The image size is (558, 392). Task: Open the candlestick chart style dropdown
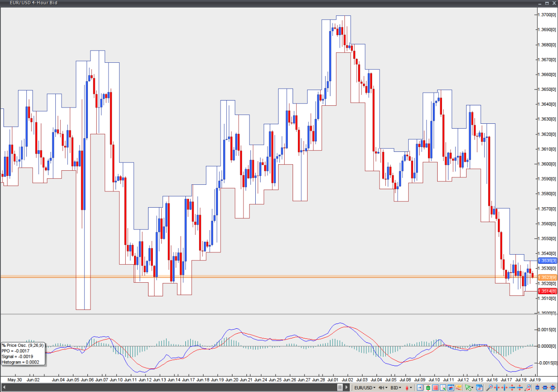coord(408,388)
